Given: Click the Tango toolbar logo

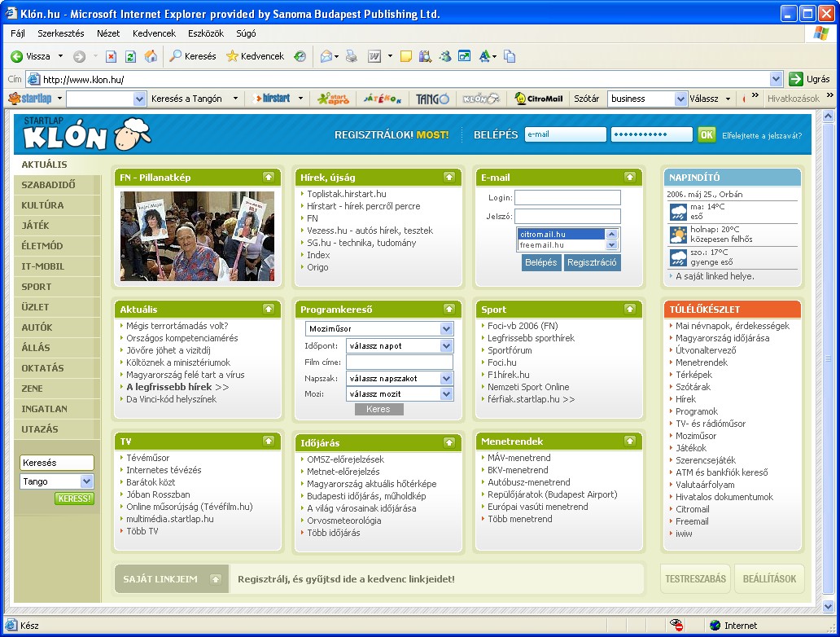Looking at the screenshot, I should [432, 99].
